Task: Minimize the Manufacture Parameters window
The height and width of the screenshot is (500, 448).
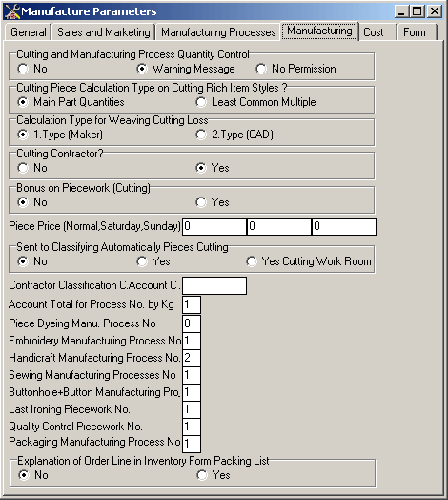Action: click(401, 11)
